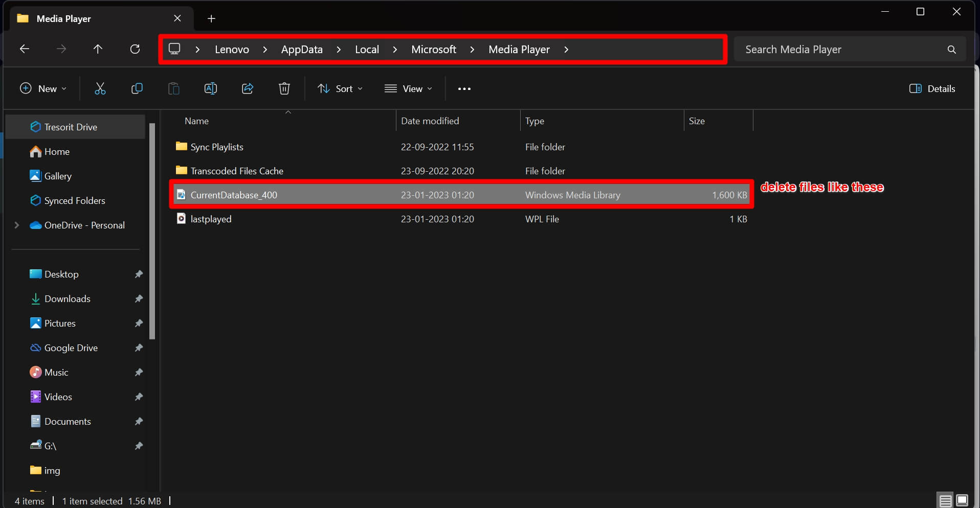The height and width of the screenshot is (508, 980).
Task: Click the pin icon beside Google Drive
Action: click(139, 348)
